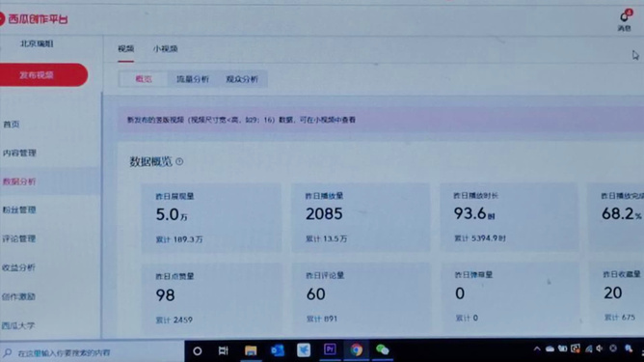The width and height of the screenshot is (644, 362).
Task: Switch to Chrome on taskbar
Action: [356, 349]
